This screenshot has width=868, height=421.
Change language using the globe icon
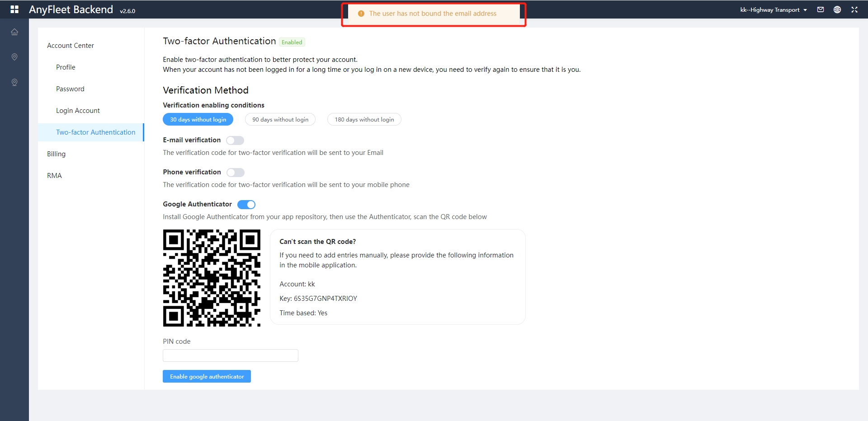[837, 9]
